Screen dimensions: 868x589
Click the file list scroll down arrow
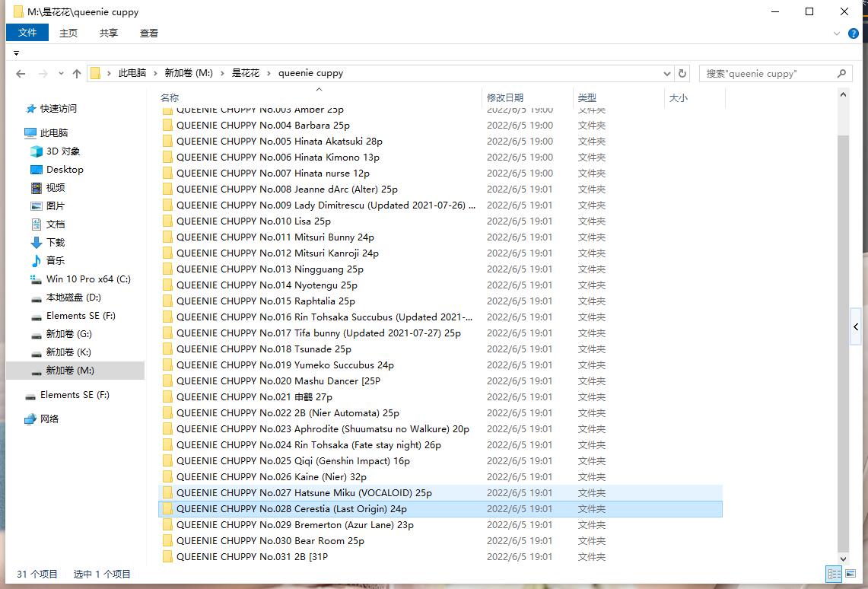(843, 559)
